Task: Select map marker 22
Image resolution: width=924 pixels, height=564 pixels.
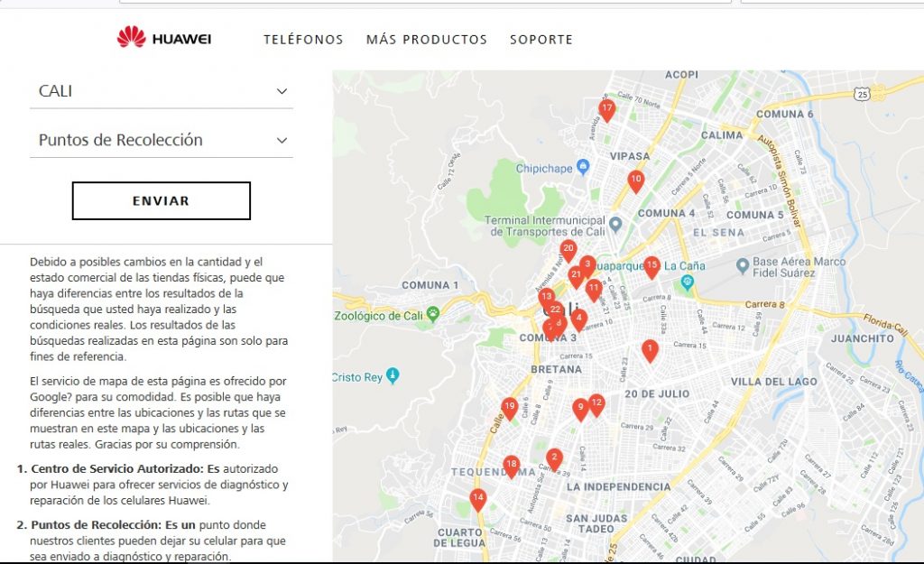Action: pyautogui.click(x=555, y=310)
